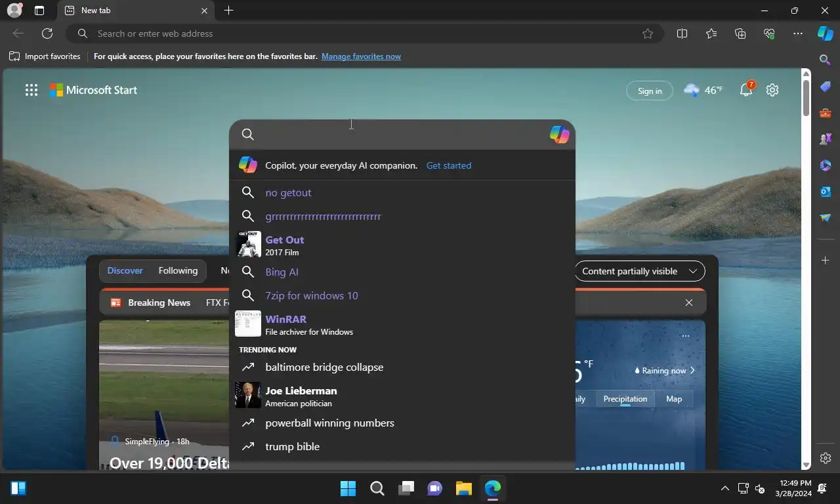
Task: Select trending 'baltimore bridge collapse'
Action: click(x=402, y=367)
